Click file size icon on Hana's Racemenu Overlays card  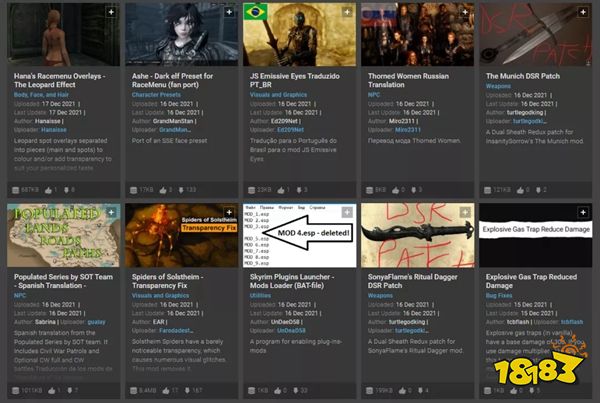(15, 190)
